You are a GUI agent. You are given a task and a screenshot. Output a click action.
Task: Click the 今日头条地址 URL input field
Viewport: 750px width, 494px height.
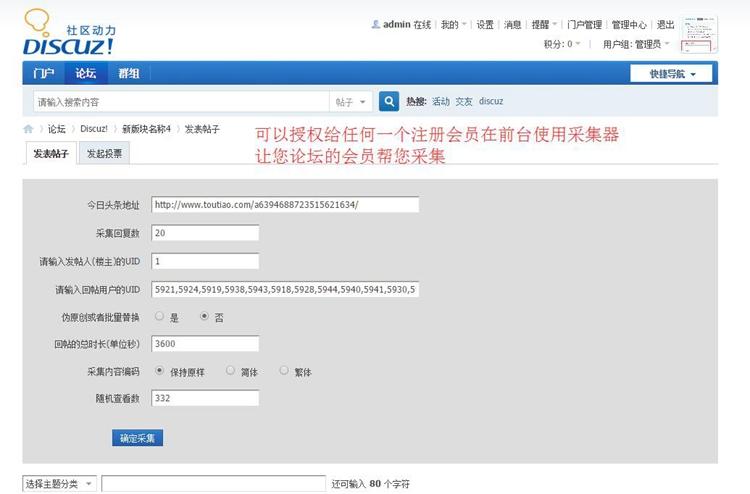[285, 205]
